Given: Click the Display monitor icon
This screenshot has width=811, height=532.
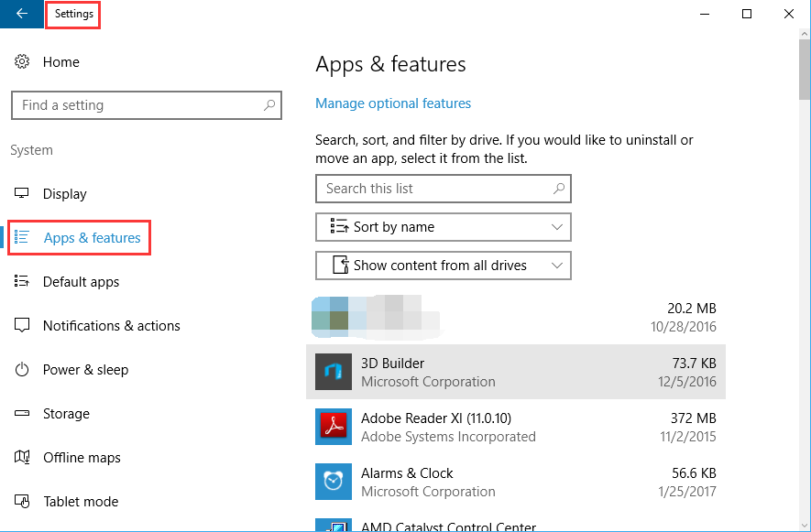Looking at the screenshot, I should coord(22,193).
